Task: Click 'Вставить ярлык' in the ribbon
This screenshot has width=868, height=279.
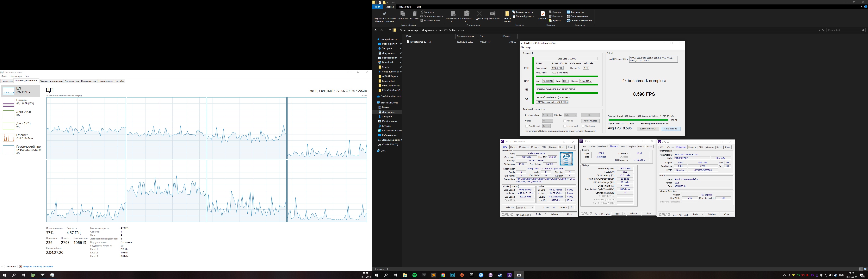Action: pos(430,21)
